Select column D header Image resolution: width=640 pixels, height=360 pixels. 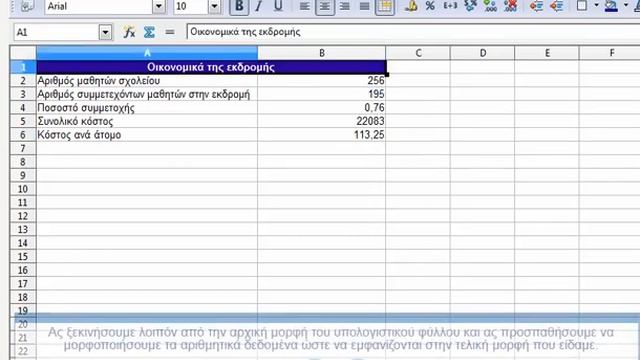coord(483,53)
